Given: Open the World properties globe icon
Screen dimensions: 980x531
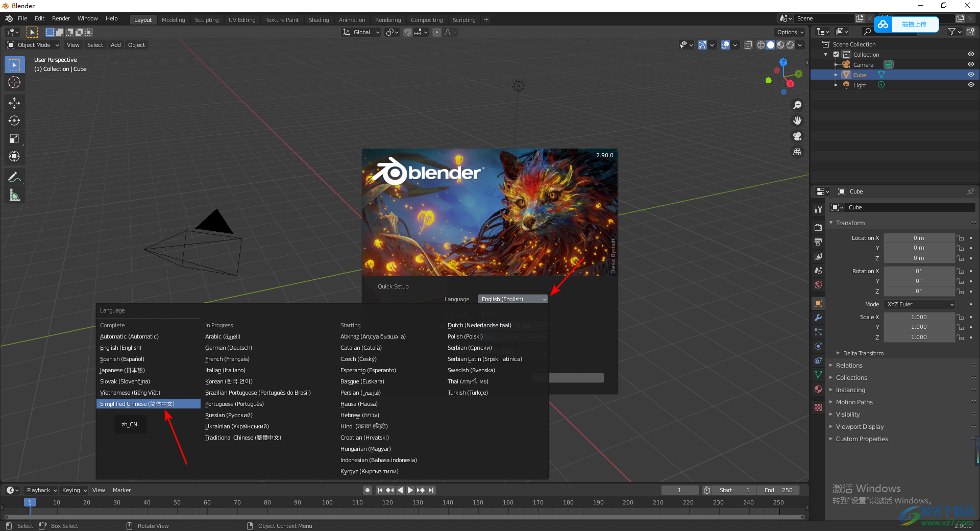Looking at the screenshot, I should click(x=818, y=285).
